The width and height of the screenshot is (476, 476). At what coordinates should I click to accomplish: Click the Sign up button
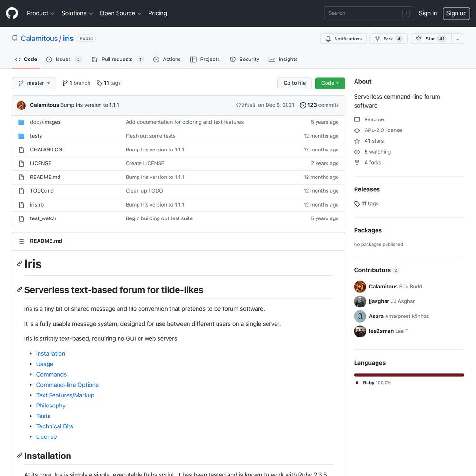pyautogui.click(x=456, y=13)
